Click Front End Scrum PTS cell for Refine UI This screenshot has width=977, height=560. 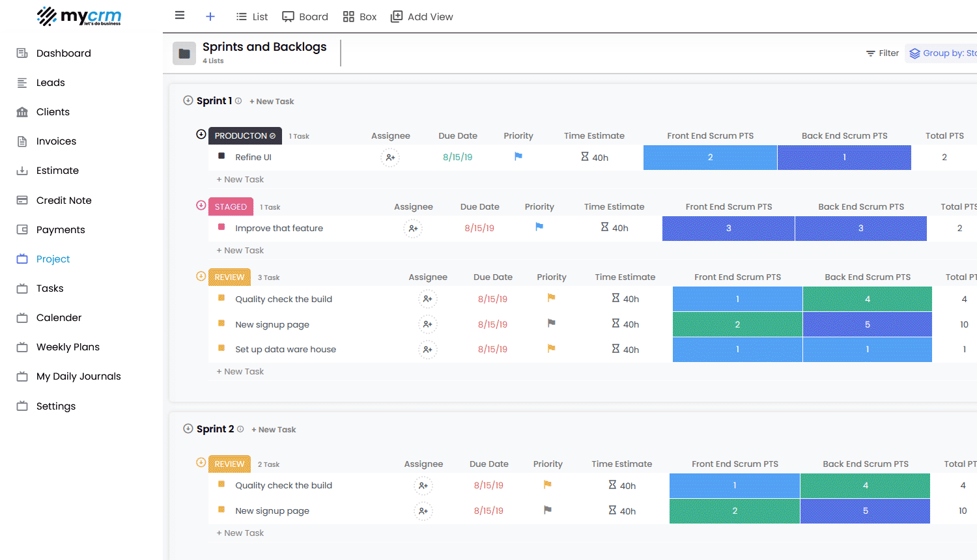[x=710, y=158]
